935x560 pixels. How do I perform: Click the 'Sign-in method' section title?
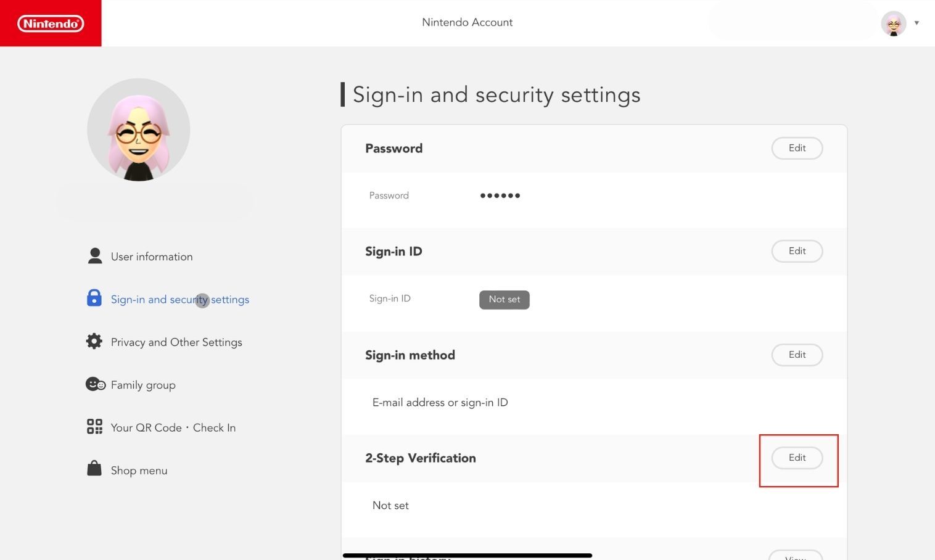click(x=410, y=355)
